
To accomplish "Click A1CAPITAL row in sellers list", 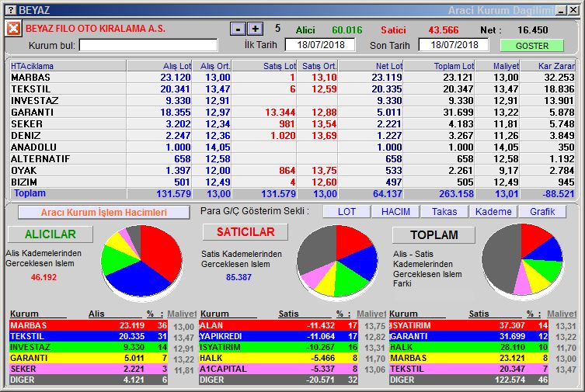I will point(278,369).
